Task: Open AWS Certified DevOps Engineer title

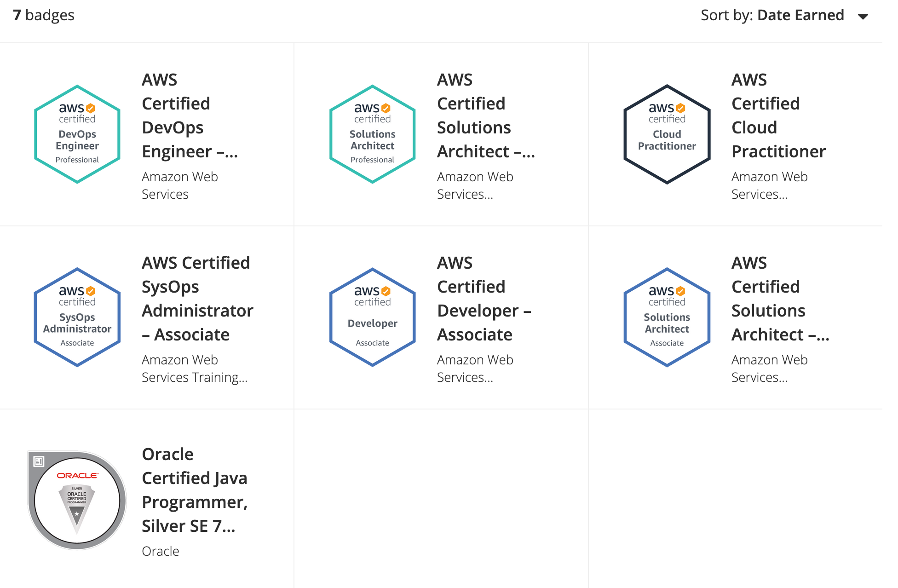Action: point(190,115)
